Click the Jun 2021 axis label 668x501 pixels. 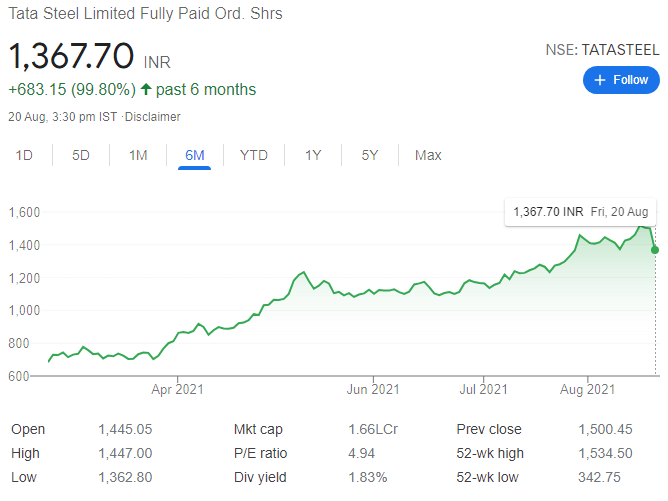[x=373, y=389]
